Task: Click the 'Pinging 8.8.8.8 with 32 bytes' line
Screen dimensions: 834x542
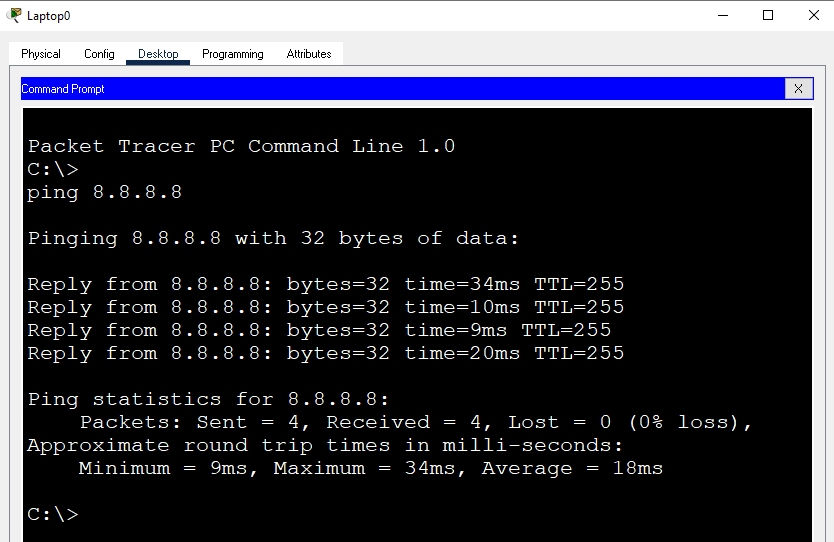Action: [x=273, y=238]
